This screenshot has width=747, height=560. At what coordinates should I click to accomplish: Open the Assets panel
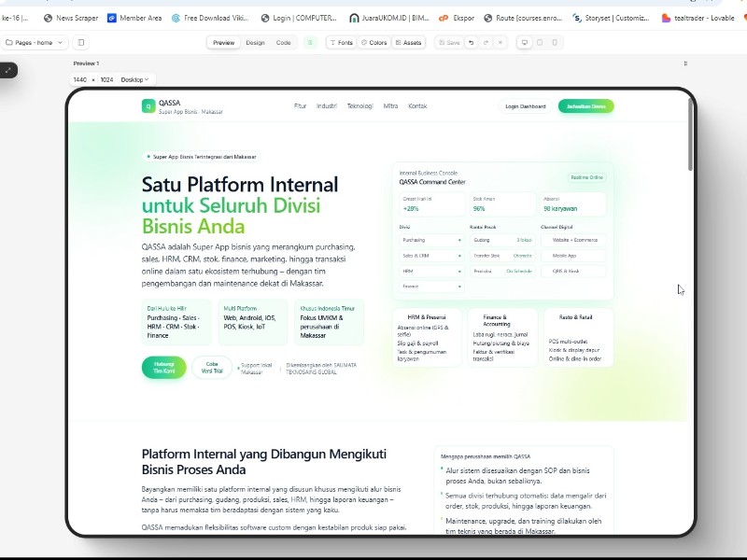(x=408, y=42)
